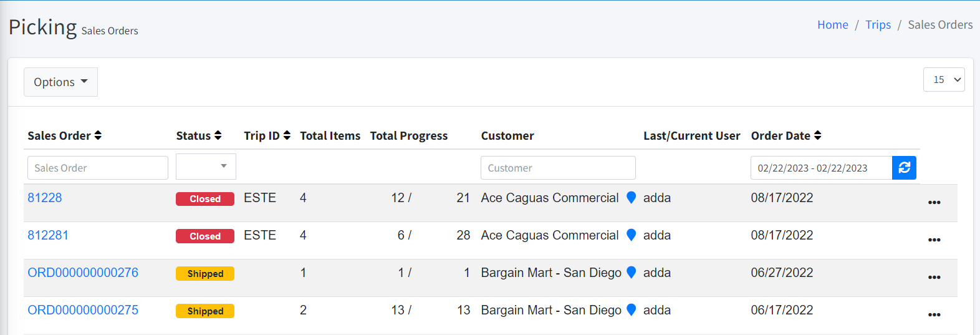Open the Status filter dropdown
This screenshot has width=980, height=335.
206,167
